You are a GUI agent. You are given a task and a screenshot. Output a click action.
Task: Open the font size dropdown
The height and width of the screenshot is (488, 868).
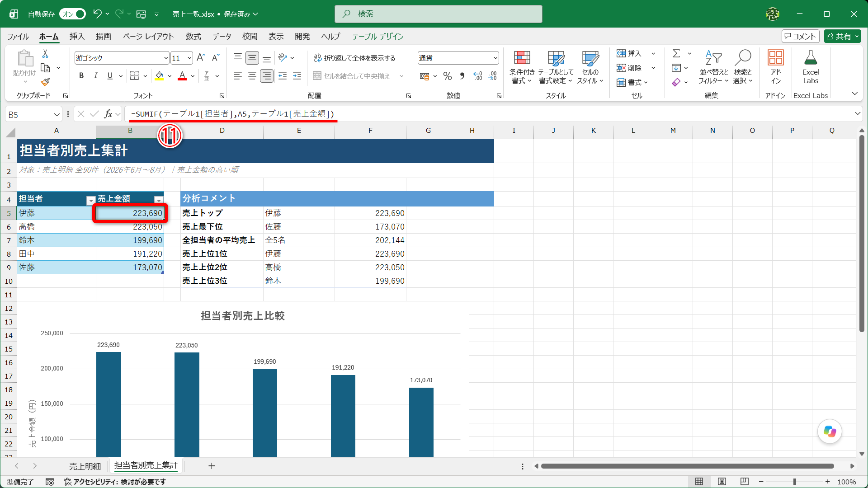coord(189,58)
